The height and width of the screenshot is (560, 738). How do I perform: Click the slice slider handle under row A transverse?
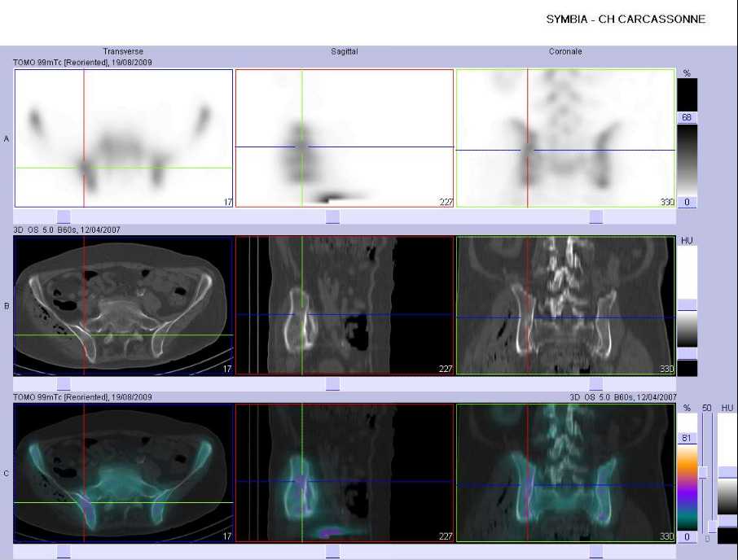point(64,217)
